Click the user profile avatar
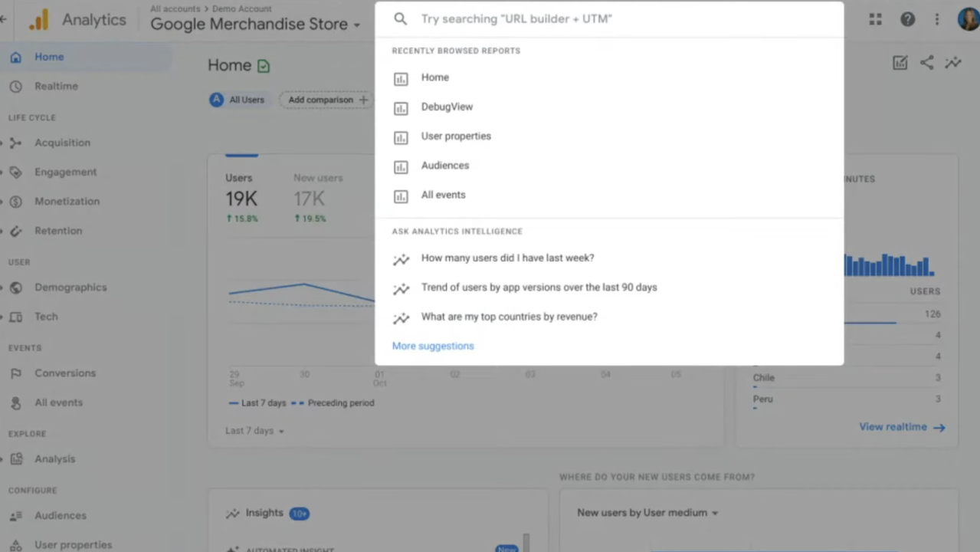Screen dimensions: 980x552 tap(968, 20)
